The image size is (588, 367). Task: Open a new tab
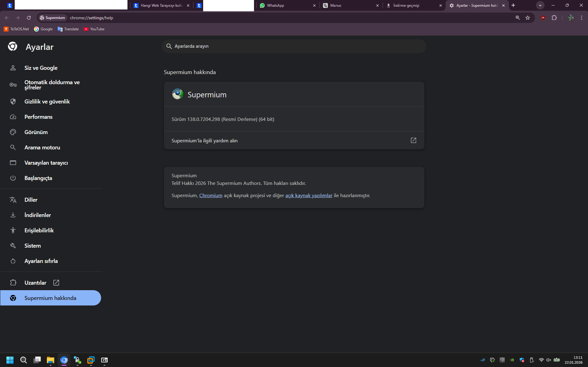pos(513,6)
